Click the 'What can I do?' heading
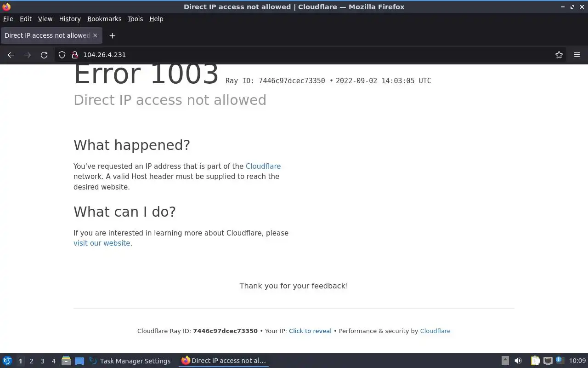 124,212
